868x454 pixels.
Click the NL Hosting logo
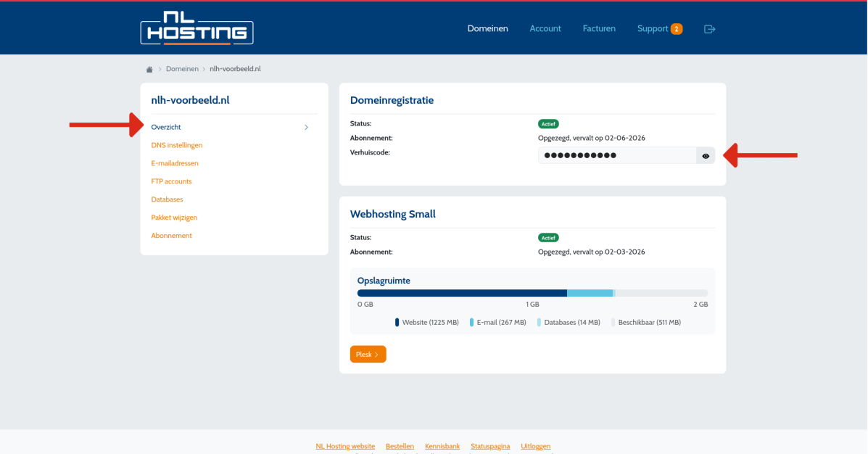(x=197, y=28)
